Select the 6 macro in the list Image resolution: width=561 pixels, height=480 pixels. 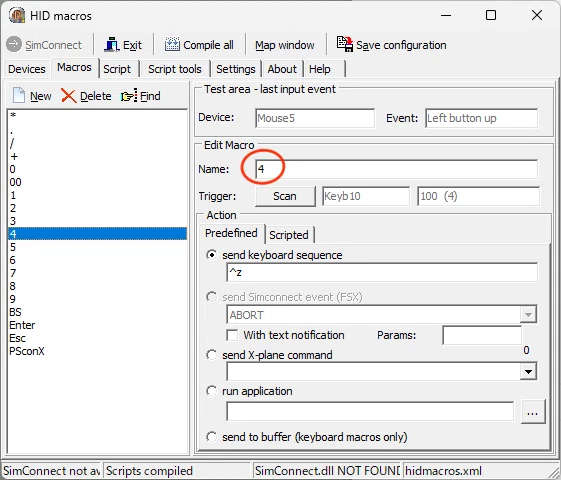[97, 260]
